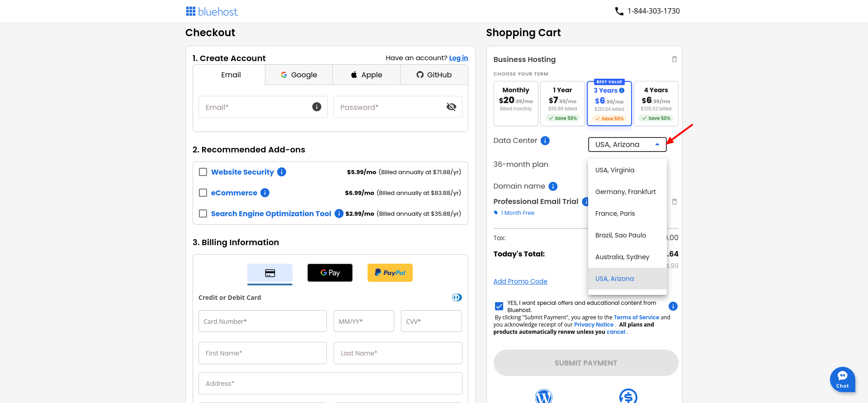Enable Search Engine Optimization Tool checkbox
Screen dimensions: 868x403
click(203, 213)
